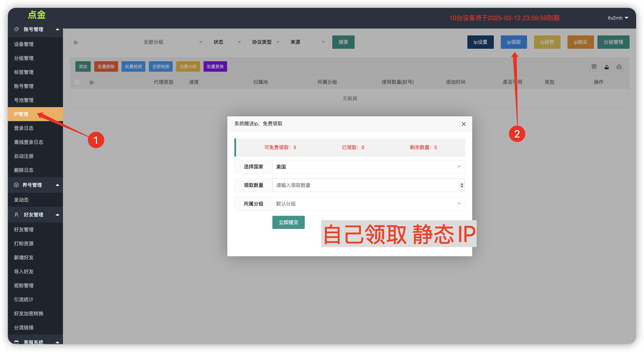Viewport: 644px width, 352px height.
Task: Close the free IP claim dialog
Action: coord(463,124)
